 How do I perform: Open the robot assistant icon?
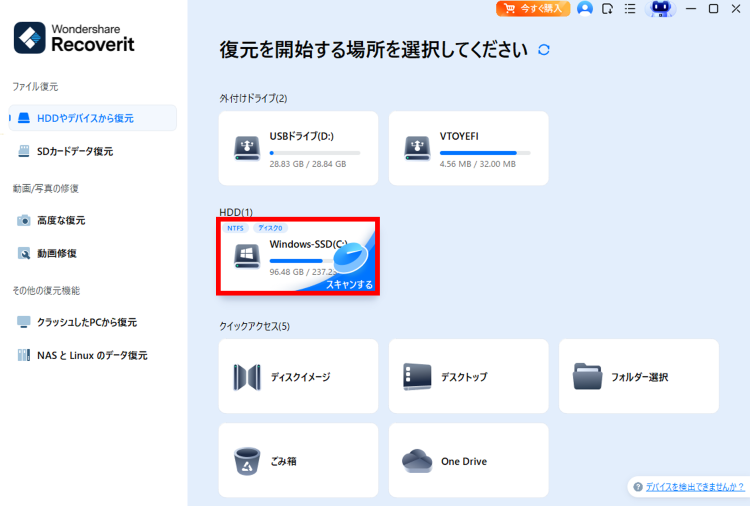(x=661, y=9)
